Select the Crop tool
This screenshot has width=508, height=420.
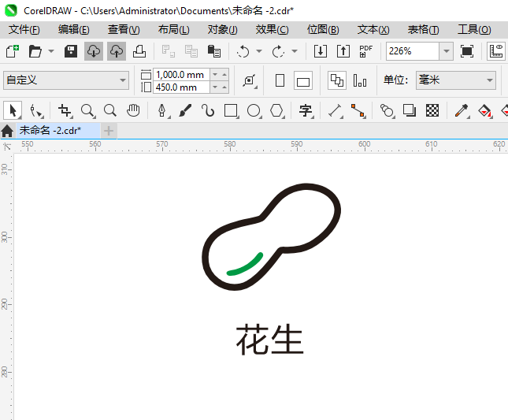65,111
